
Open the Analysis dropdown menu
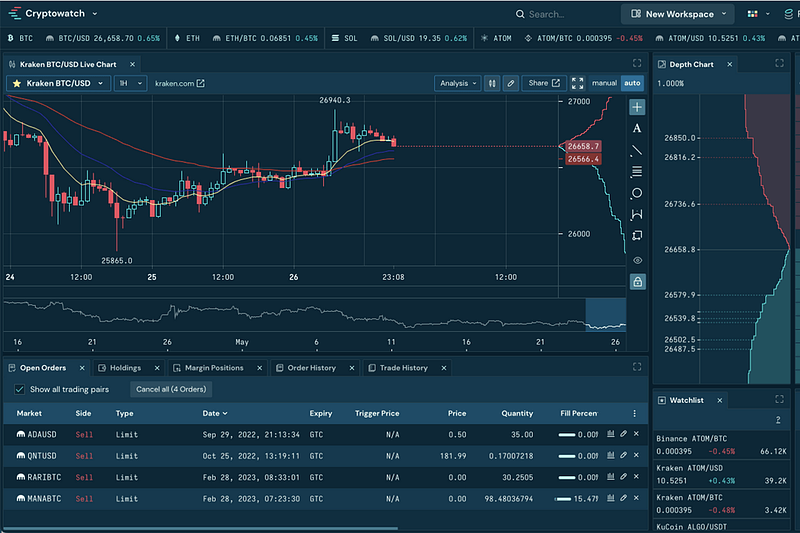[459, 83]
